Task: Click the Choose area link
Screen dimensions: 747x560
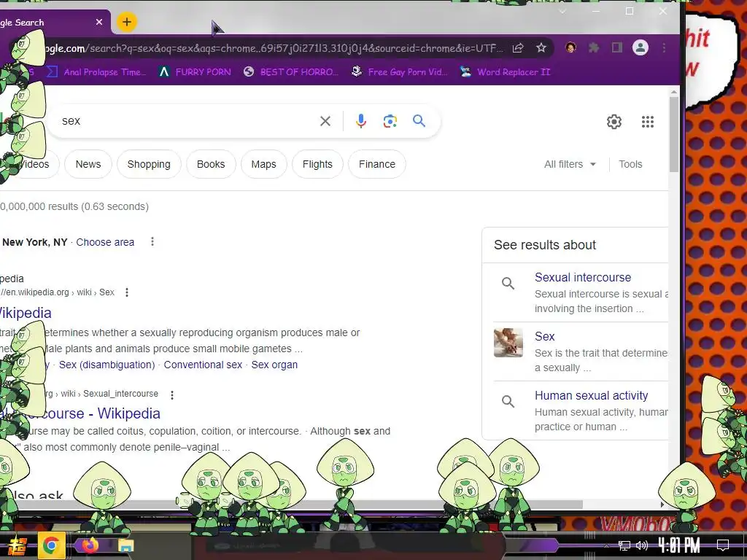Action: pos(105,242)
